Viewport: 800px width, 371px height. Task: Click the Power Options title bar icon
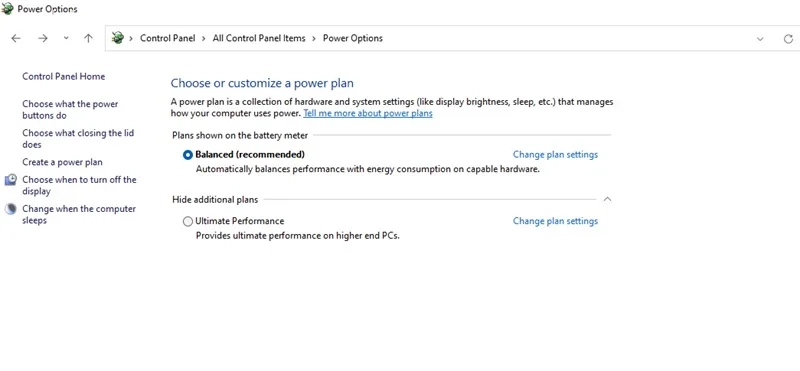[x=7, y=9]
